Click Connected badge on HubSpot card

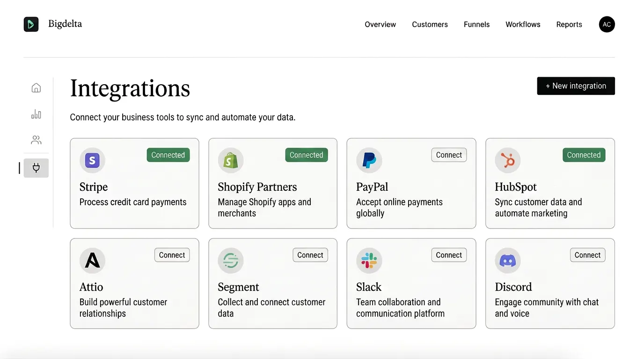coord(584,155)
